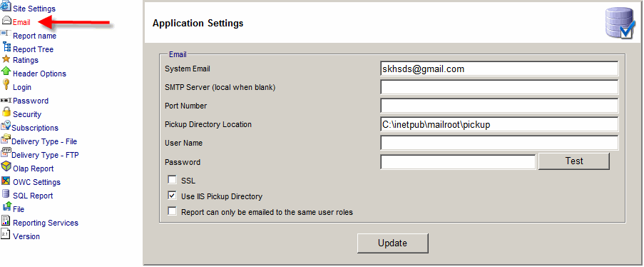Go to Delivery Type - FTP
The image size is (644, 267).
45,155
